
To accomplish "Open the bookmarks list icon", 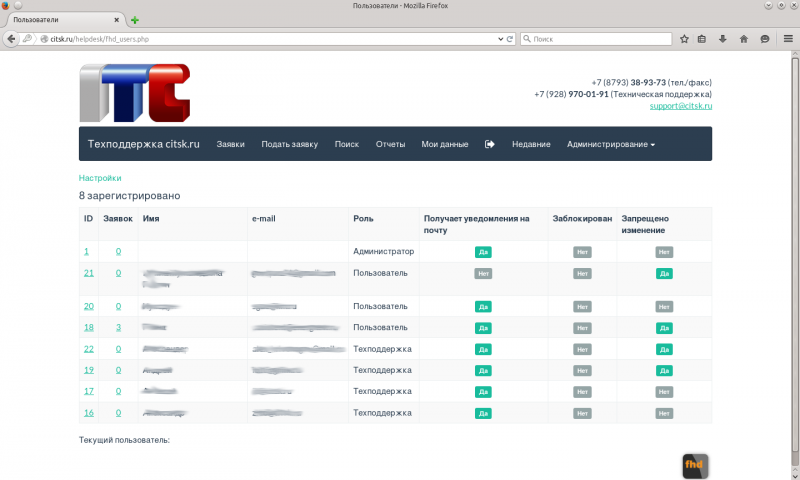I will pos(702,39).
